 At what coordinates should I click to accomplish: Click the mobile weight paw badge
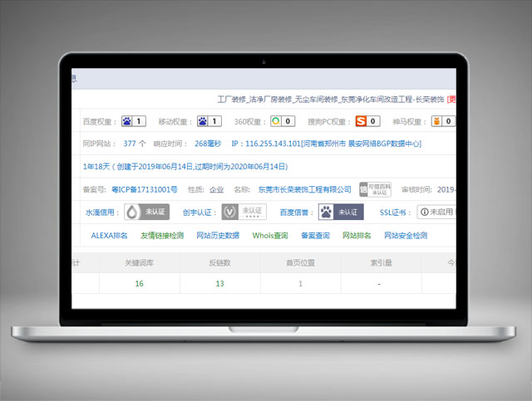click(209, 121)
